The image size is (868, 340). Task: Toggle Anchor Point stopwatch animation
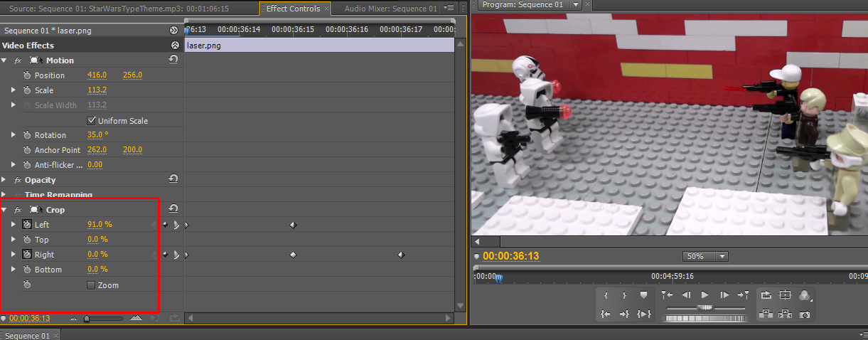pos(27,150)
